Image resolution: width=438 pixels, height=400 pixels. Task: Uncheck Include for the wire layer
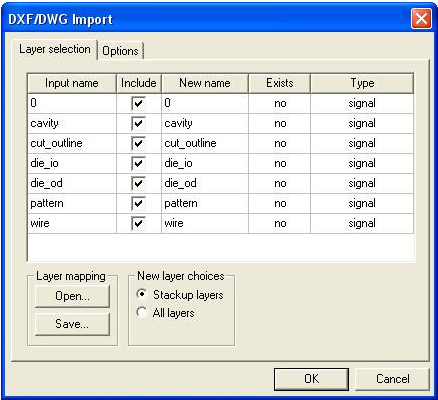click(x=138, y=224)
